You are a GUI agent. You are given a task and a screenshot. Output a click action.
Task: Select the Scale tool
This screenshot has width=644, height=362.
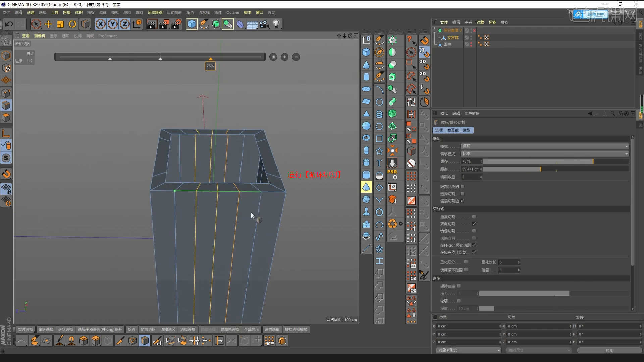point(60,24)
